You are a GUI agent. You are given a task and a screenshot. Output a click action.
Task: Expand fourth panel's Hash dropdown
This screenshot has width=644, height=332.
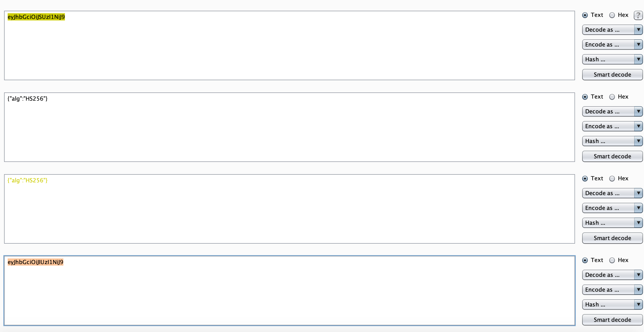(x=612, y=305)
